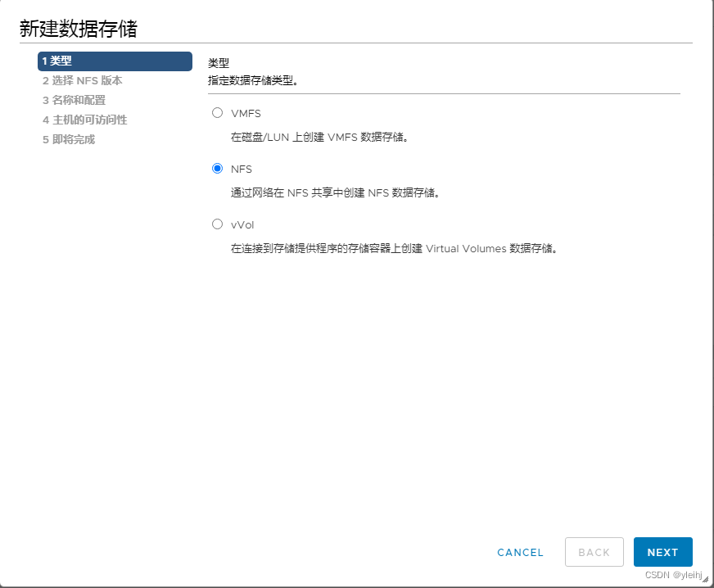Click the NEXT button
Viewport: 714px width, 588px height.
tap(662, 552)
